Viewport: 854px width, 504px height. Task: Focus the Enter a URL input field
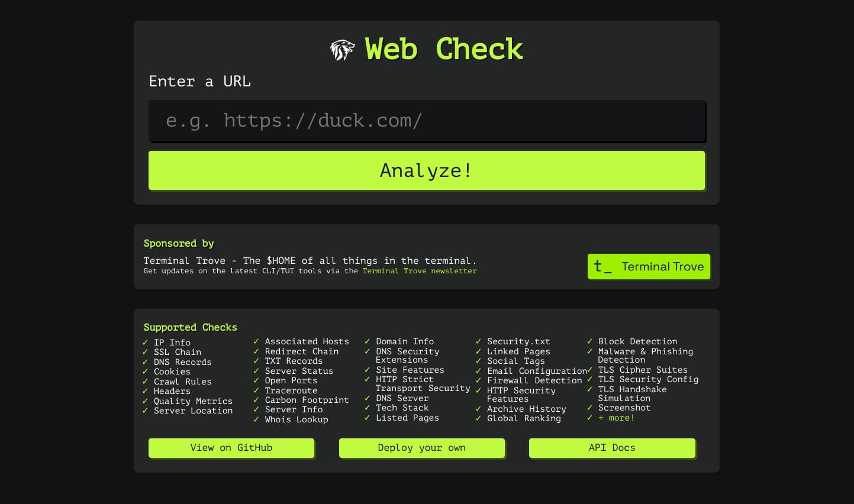426,121
